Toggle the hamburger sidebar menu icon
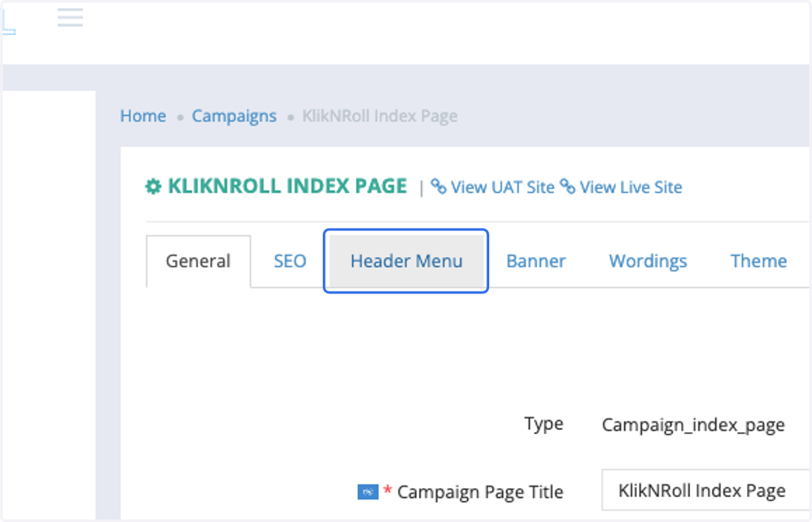Image resolution: width=812 pixels, height=522 pixels. click(70, 18)
